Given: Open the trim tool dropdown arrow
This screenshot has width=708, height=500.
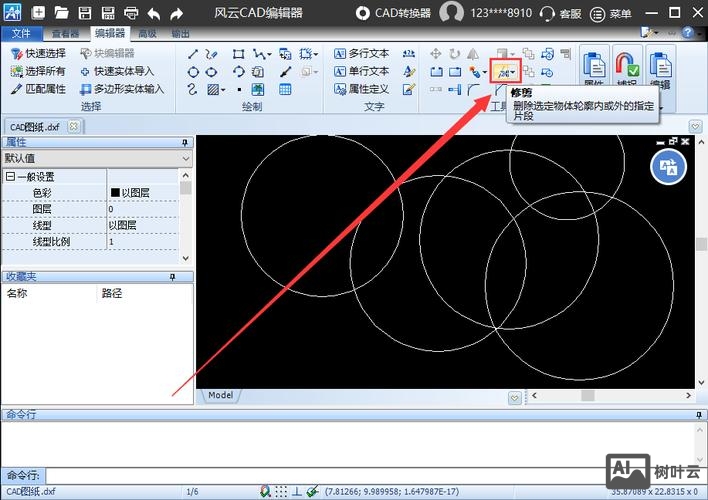Looking at the screenshot, I should coord(514,72).
